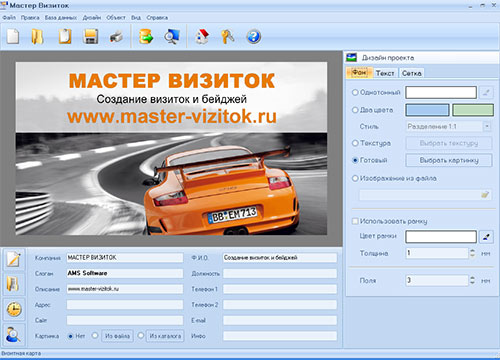Click the Из файла button
The width and height of the screenshot is (500, 360).
(x=117, y=336)
